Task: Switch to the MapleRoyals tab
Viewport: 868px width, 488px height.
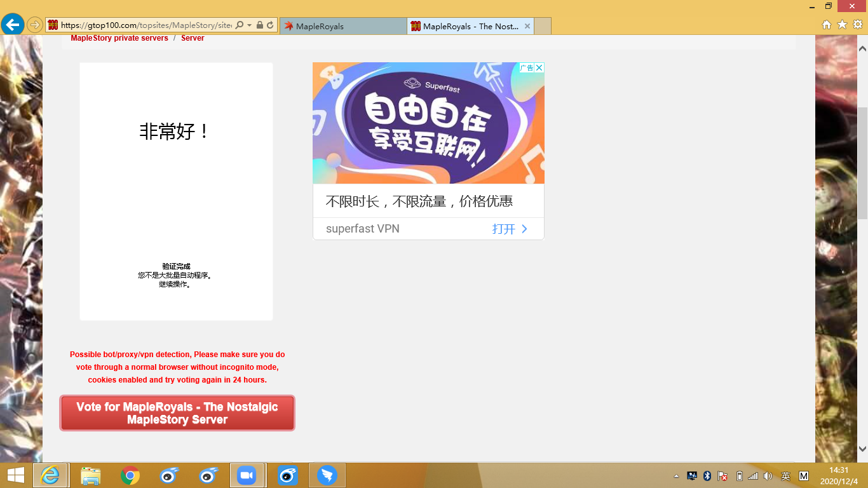Action: coord(342,26)
